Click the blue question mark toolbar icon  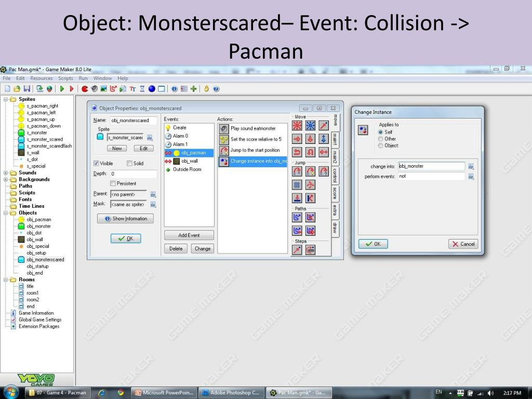point(216,89)
